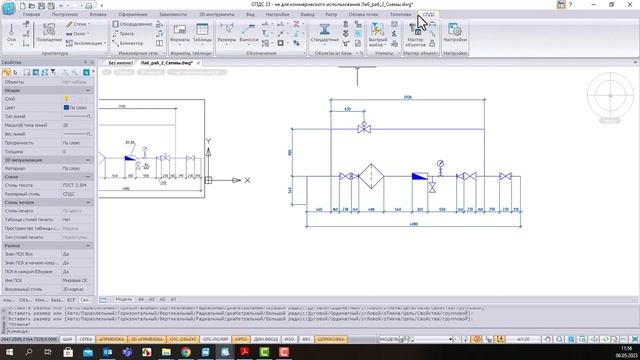Collapse the Стиль печати section
The width and height of the screenshot is (640, 360).
click(x=88, y=202)
